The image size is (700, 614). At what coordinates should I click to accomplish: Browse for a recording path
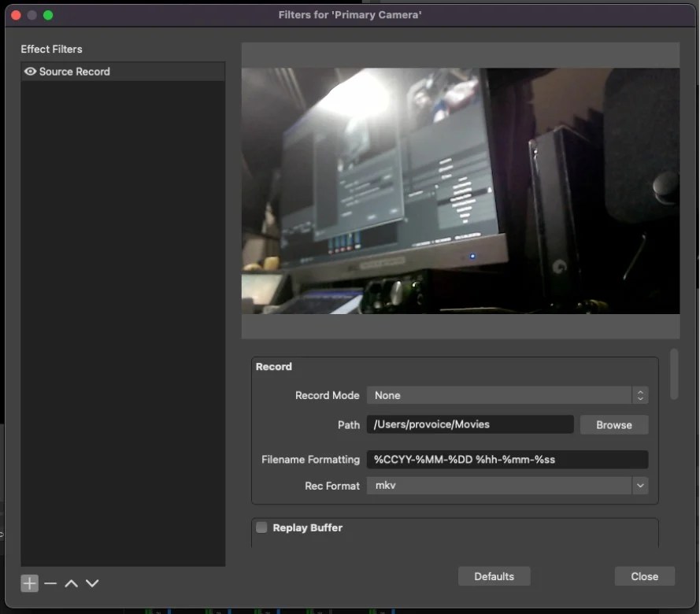pos(613,424)
